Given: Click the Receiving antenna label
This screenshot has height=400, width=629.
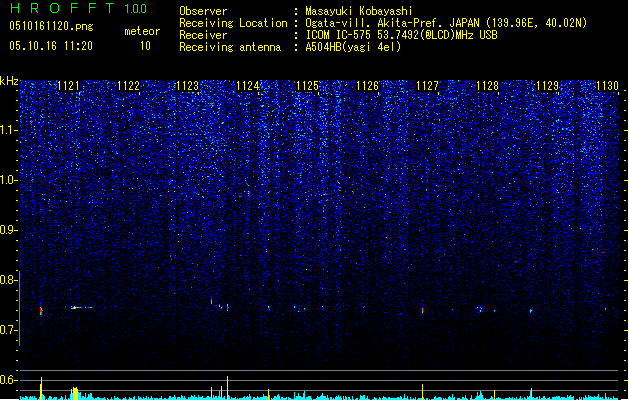Looking at the screenshot, I should [x=230, y=47].
